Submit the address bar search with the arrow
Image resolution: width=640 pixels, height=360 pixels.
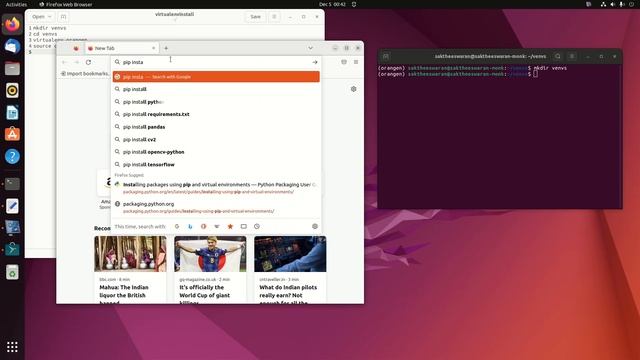[315, 62]
